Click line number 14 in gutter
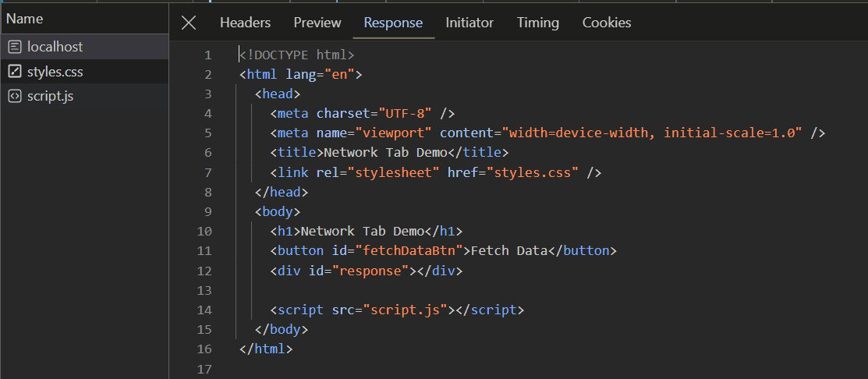The width and height of the screenshot is (868, 379). coord(204,310)
